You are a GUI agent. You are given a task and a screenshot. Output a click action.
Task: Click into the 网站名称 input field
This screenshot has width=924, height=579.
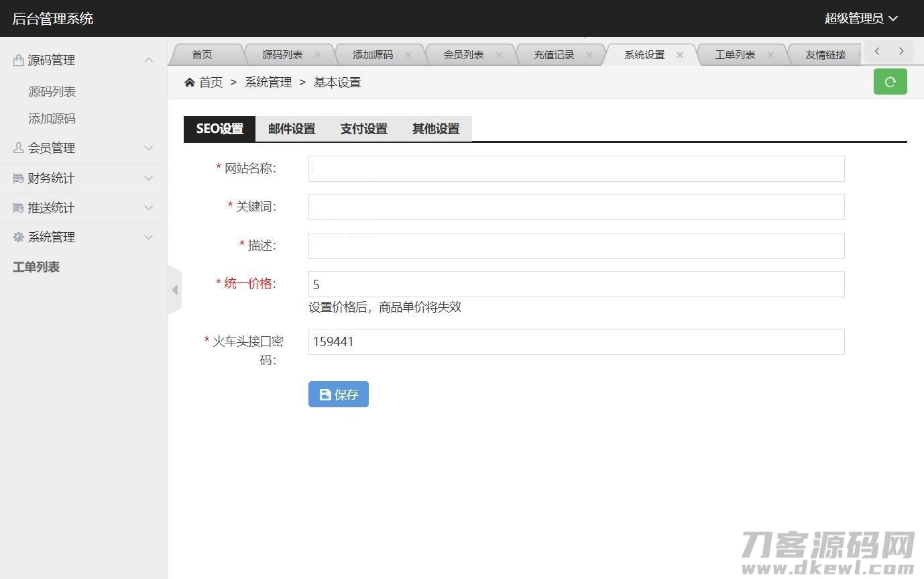[576, 168]
